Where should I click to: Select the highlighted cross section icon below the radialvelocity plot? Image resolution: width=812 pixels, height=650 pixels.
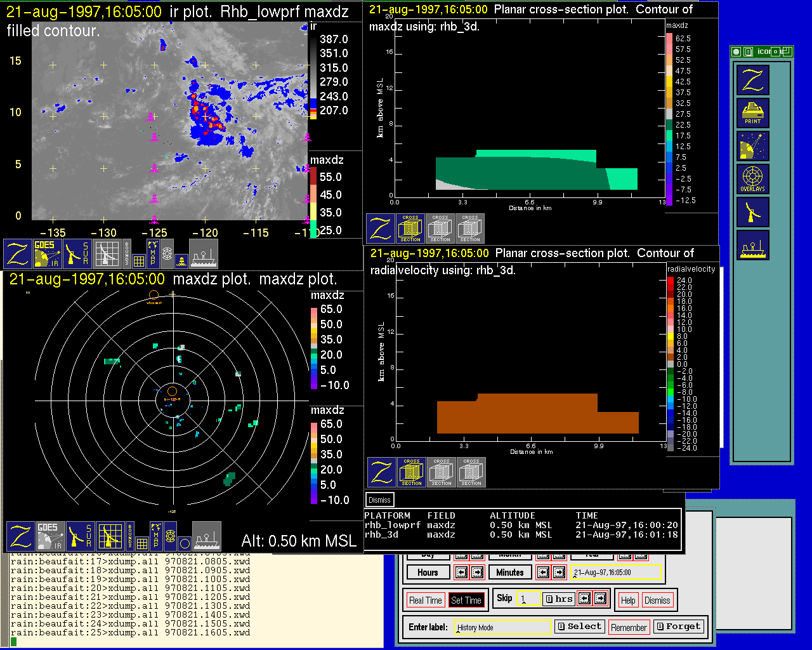tap(412, 472)
